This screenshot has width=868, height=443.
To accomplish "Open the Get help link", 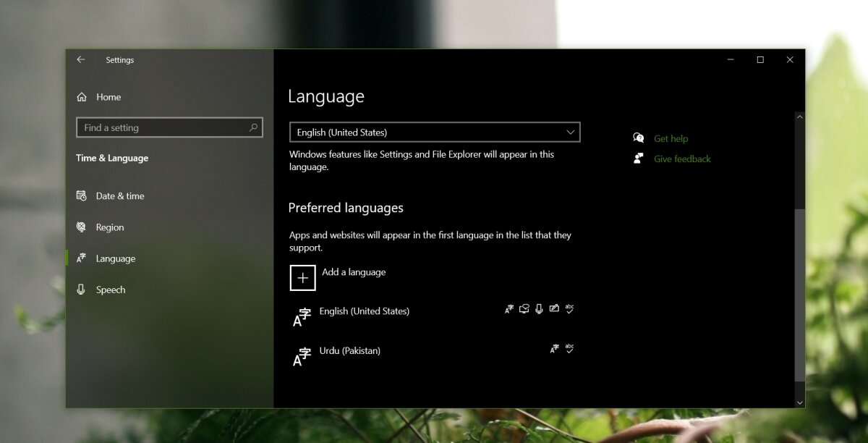I will tap(671, 138).
